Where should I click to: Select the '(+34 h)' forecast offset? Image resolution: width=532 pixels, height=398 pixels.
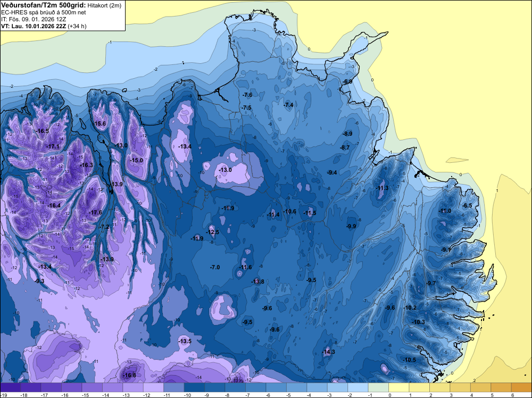(x=77, y=26)
